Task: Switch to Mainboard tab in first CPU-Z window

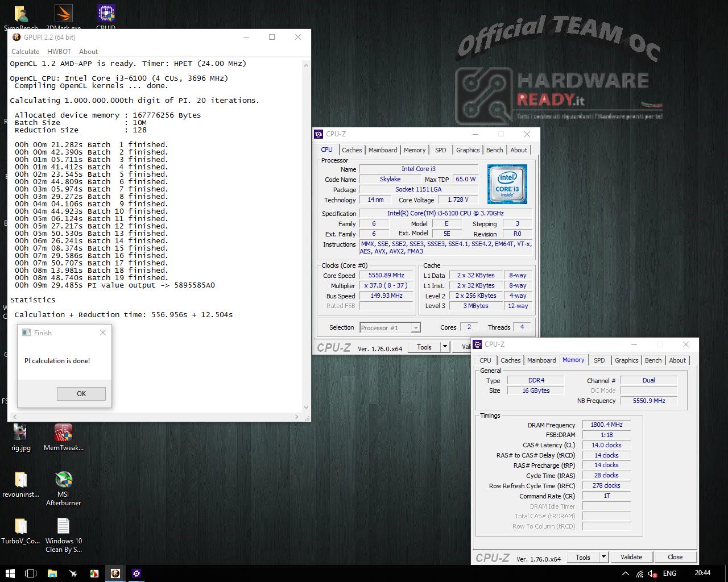Action: tap(383, 150)
